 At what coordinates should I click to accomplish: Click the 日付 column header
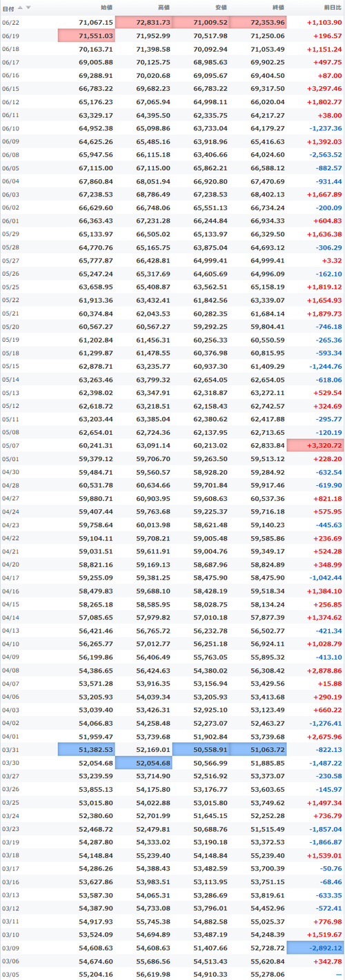(8, 8)
